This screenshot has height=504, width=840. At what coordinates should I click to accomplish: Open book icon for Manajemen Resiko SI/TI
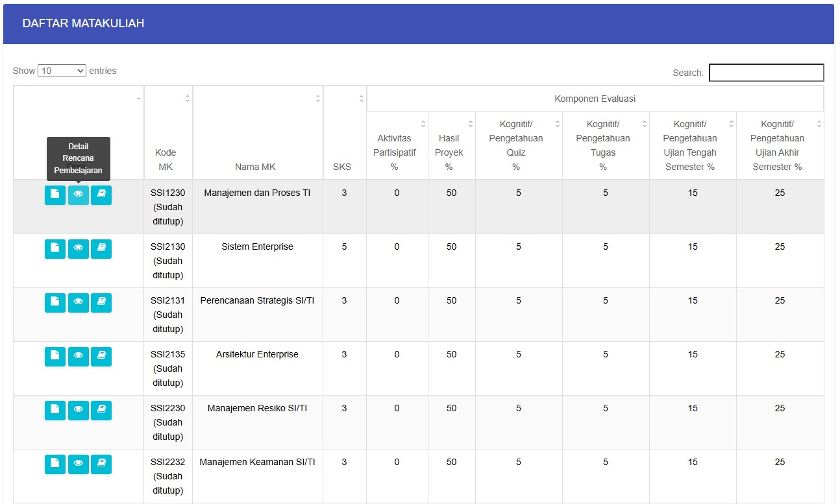[x=101, y=411]
